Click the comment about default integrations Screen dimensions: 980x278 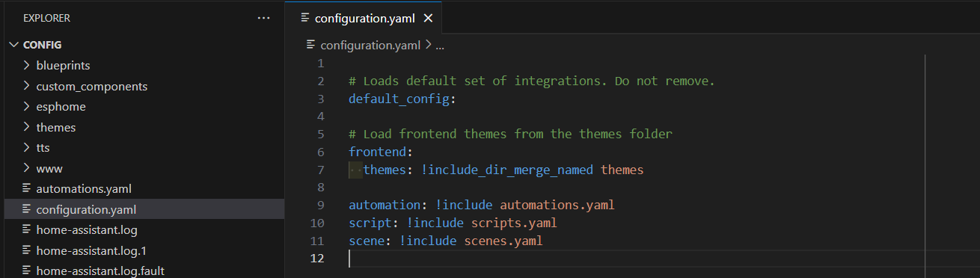click(532, 81)
